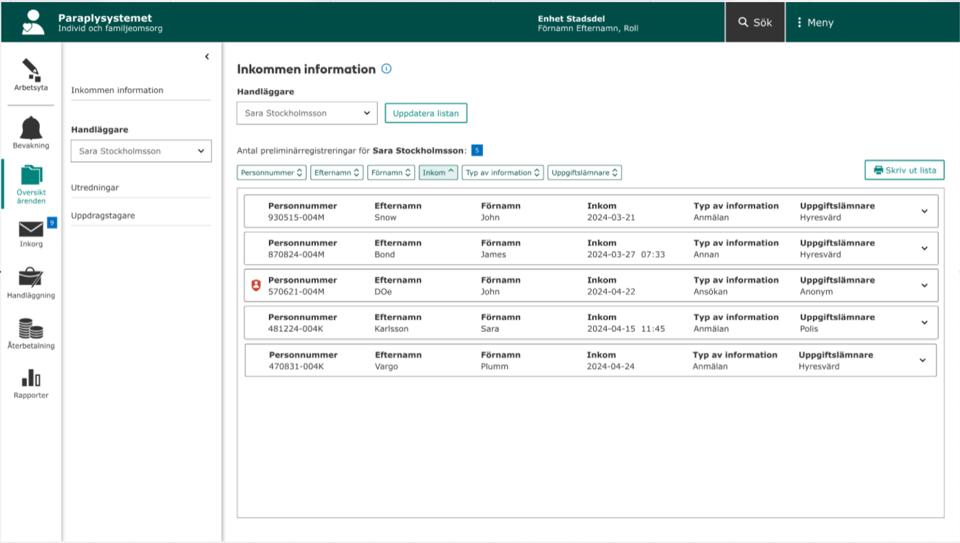
Task: Toggle the active Inkom sort button
Action: (x=438, y=173)
